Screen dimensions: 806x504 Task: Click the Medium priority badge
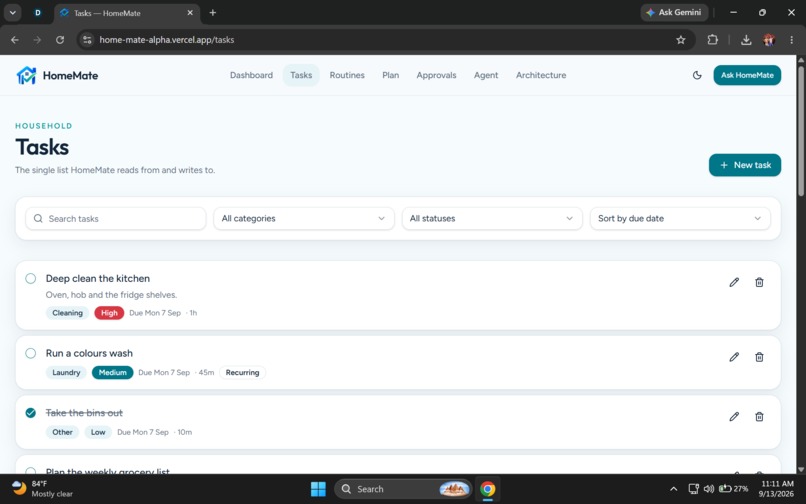point(113,372)
